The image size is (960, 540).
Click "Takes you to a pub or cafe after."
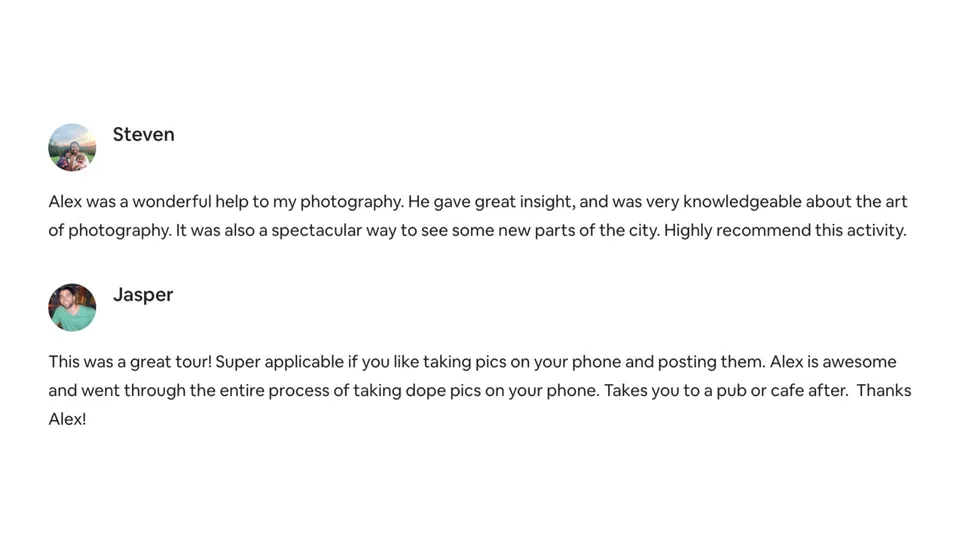(x=725, y=390)
